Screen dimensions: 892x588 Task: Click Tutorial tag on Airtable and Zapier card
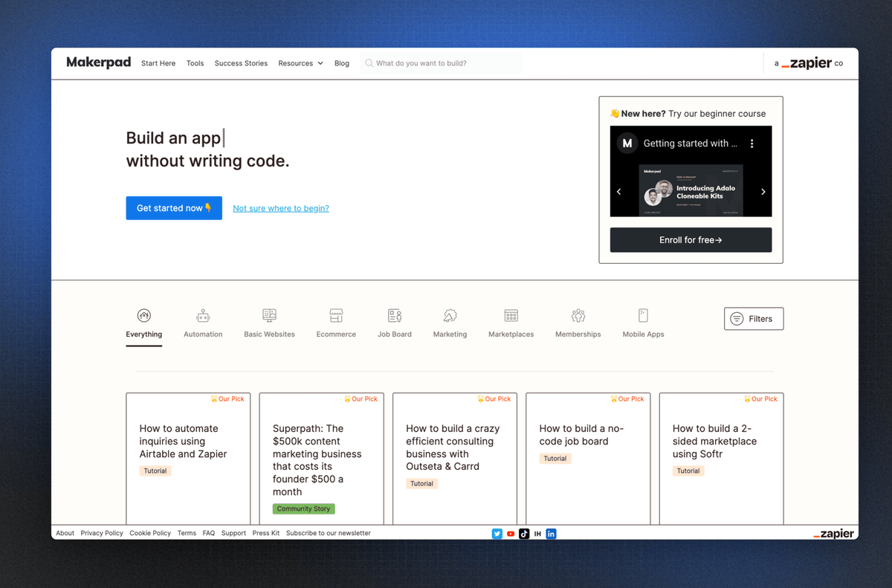click(155, 471)
